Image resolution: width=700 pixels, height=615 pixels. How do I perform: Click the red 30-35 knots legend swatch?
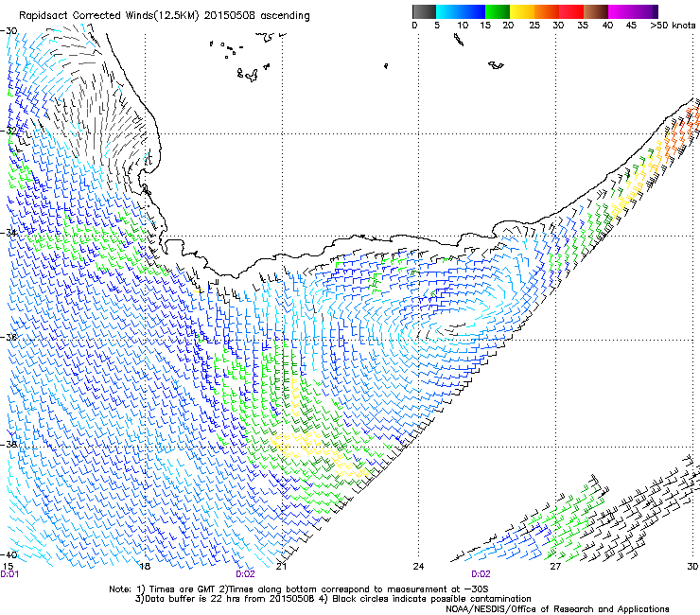pyautogui.click(x=571, y=11)
